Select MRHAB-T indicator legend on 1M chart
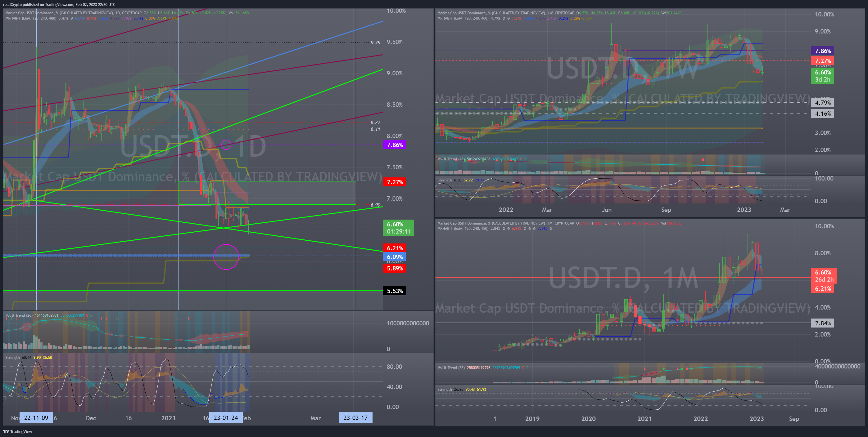This screenshot has width=868, height=437. [x=495, y=229]
